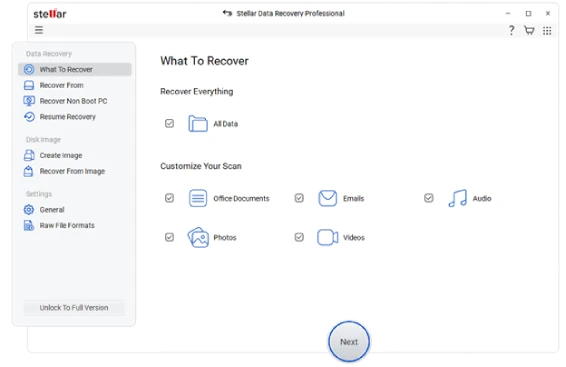Uncheck the All Data checkbox

click(169, 123)
